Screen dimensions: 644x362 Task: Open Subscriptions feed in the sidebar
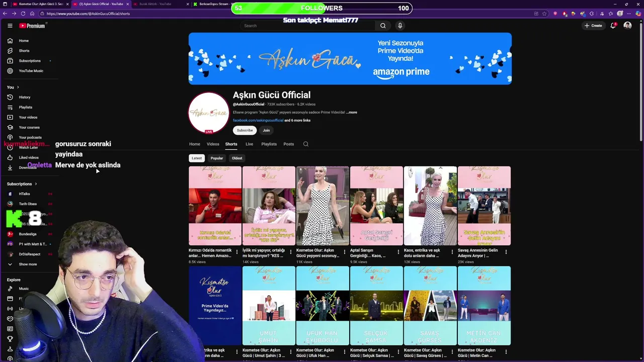coord(29,61)
